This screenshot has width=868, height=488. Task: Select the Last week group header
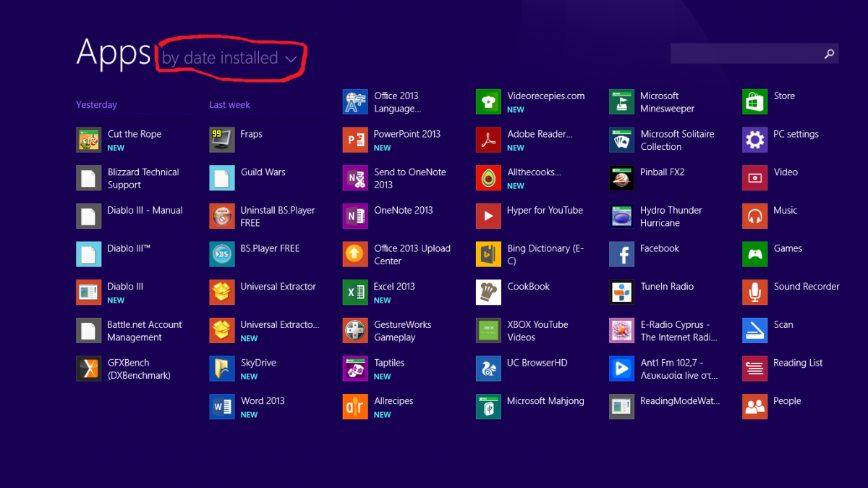229,105
